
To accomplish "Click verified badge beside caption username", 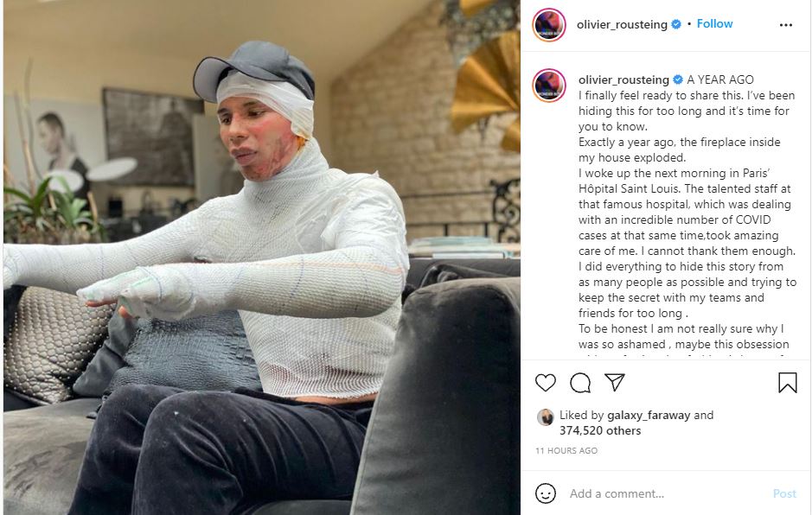I will pos(678,79).
